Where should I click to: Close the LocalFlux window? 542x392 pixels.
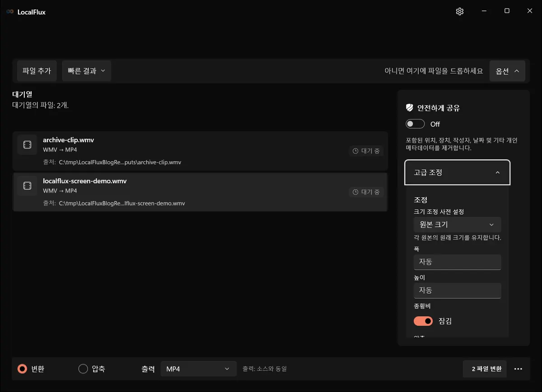pyautogui.click(x=530, y=11)
